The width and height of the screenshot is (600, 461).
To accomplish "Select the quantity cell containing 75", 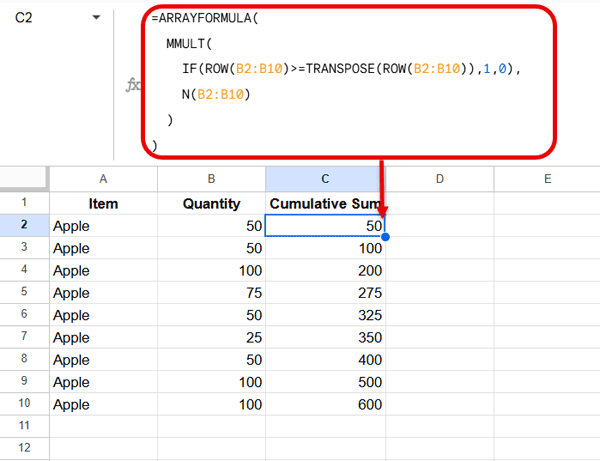I will (211, 292).
